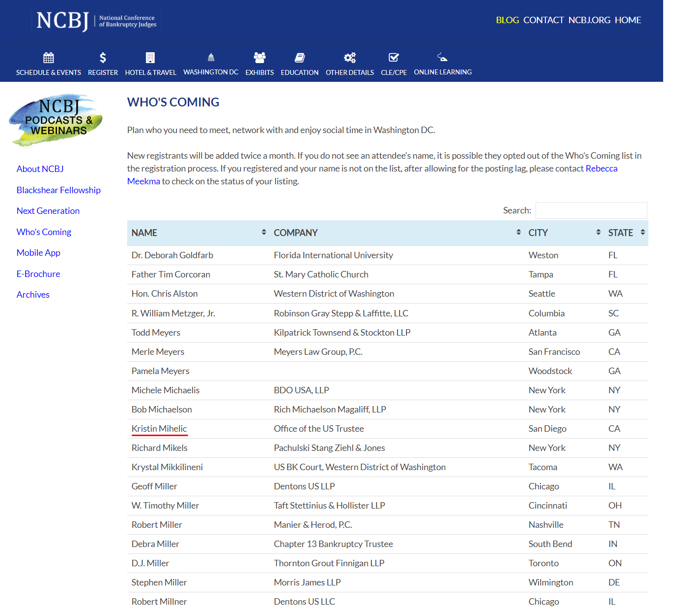This screenshot has height=616, width=673.
Task: Open the Other Details menu label
Action: [350, 72]
